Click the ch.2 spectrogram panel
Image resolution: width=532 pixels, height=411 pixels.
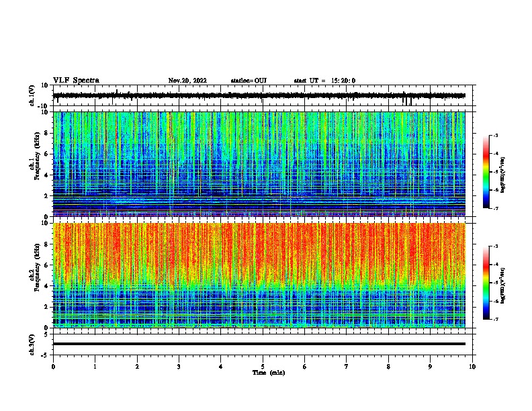(x=259, y=275)
